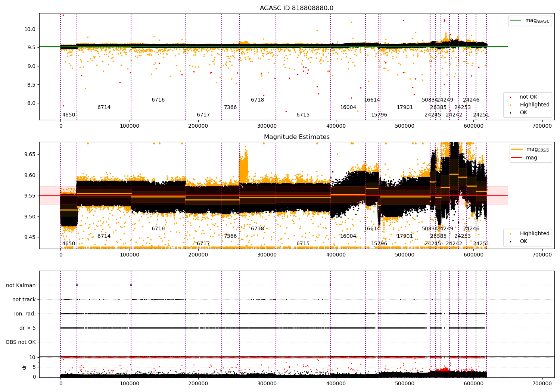Select the red 'mag' line legend entry

point(524,158)
